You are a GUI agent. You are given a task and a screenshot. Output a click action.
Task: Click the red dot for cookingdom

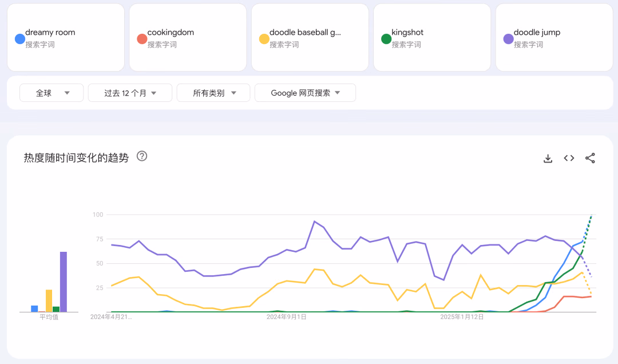click(142, 39)
